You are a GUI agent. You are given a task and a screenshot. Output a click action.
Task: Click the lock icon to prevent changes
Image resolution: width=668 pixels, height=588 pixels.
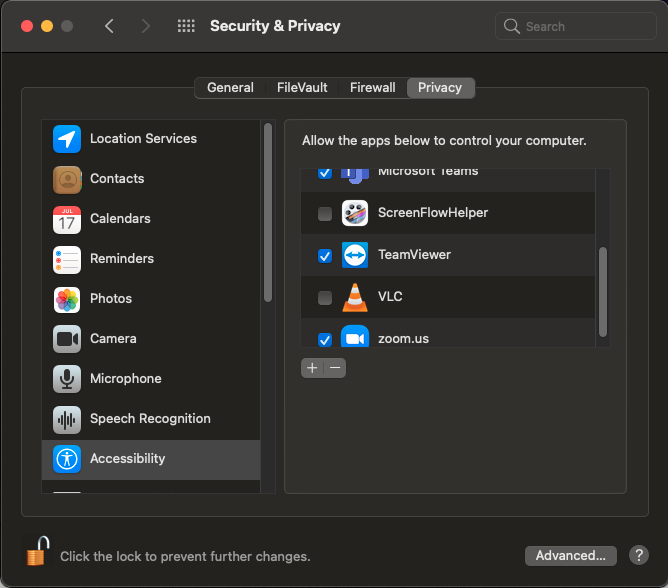click(x=37, y=551)
